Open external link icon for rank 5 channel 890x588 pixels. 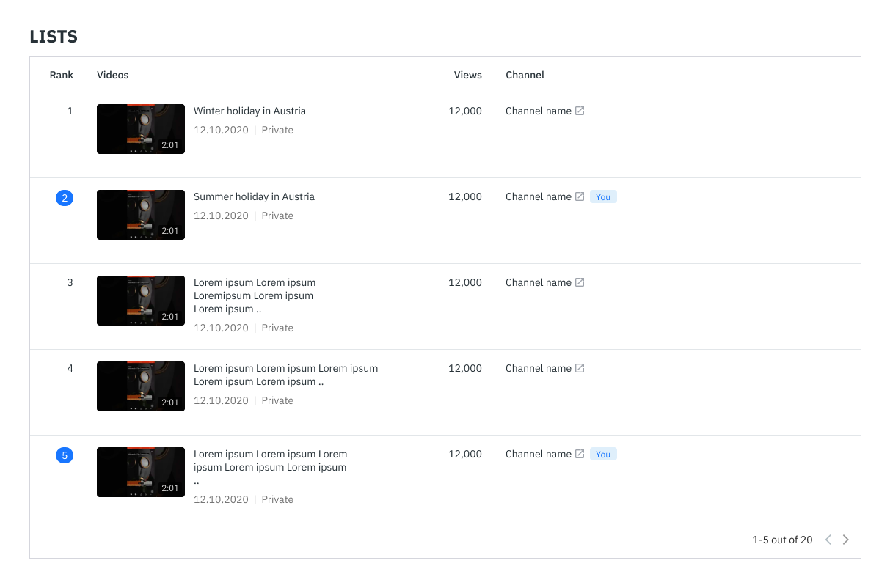(x=580, y=455)
